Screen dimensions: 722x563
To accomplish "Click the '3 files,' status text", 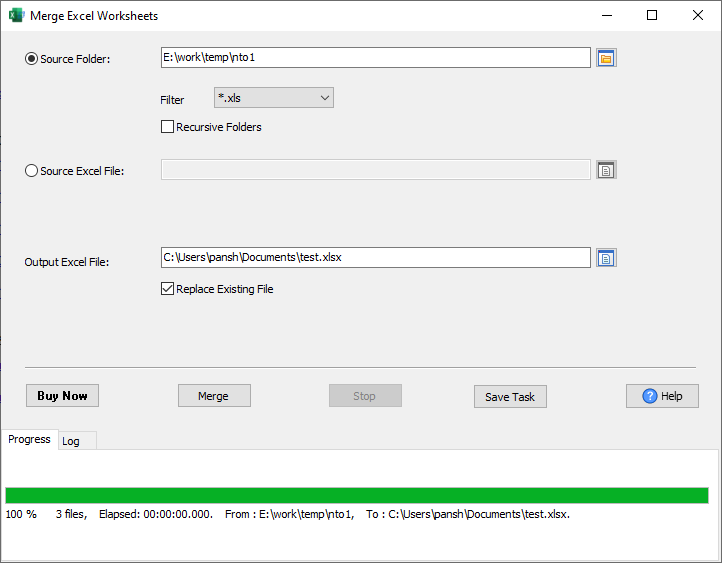I will (x=71, y=514).
